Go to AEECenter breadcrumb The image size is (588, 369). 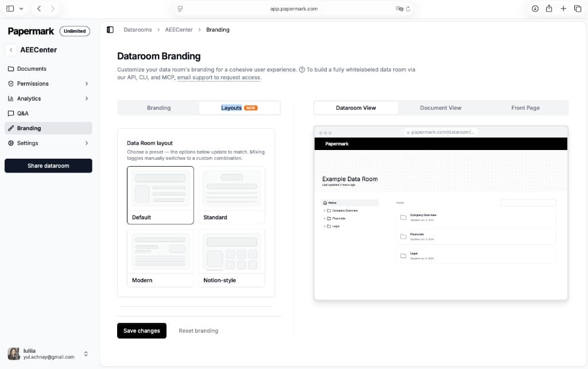(179, 30)
